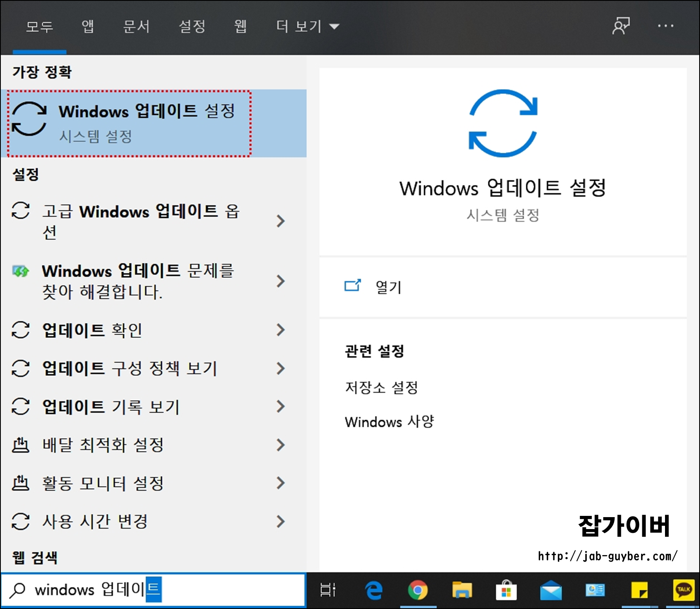Click 열기 to open Windows update settings
This screenshot has width=700, height=609.
[x=503, y=287]
